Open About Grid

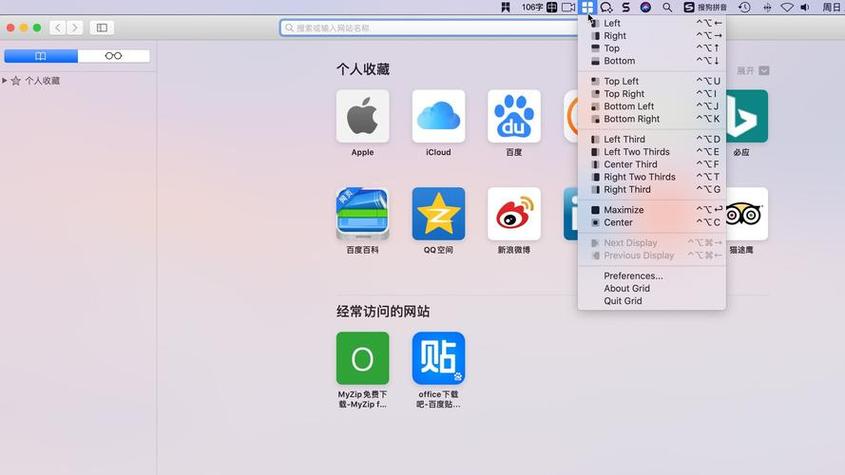click(x=652, y=288)
